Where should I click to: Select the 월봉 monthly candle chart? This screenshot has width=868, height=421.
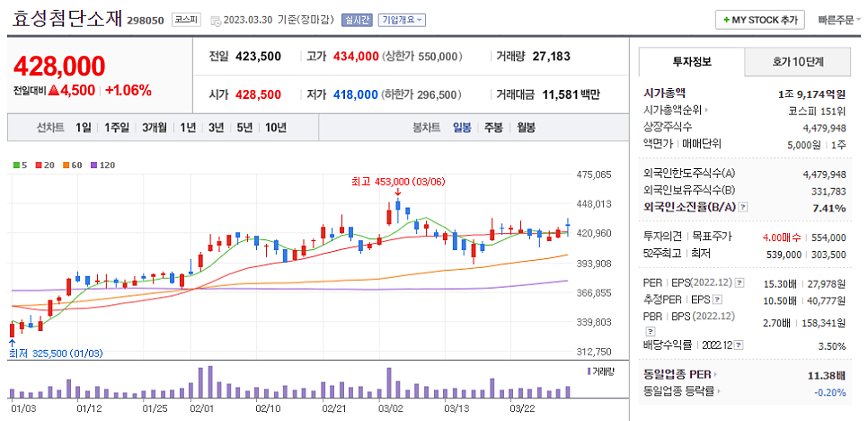[x=526, y=128]
